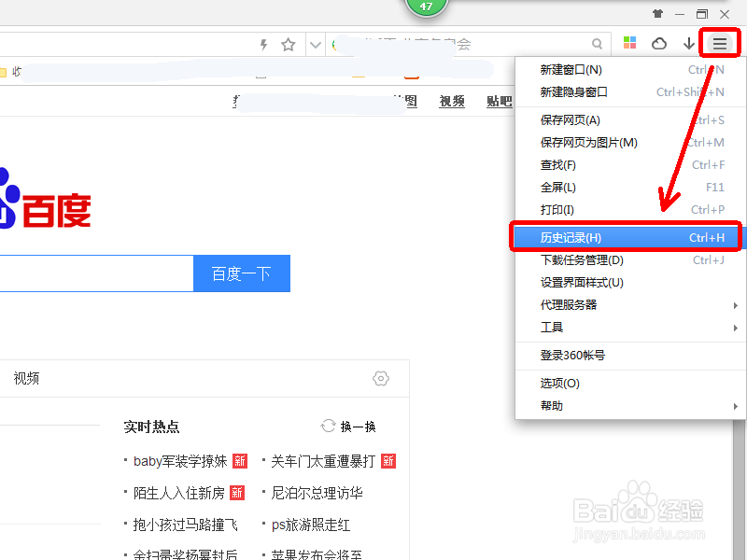Image resolution: width=747 pixels, height=560 pixels.
Task: Click the green 47 speed badge
Action: [x=427, y=6]
